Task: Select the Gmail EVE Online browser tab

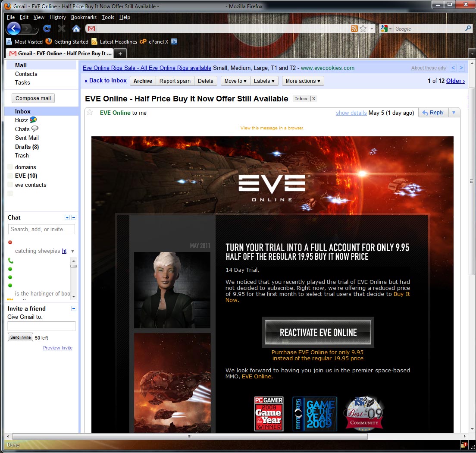Action: coord(60,53)
